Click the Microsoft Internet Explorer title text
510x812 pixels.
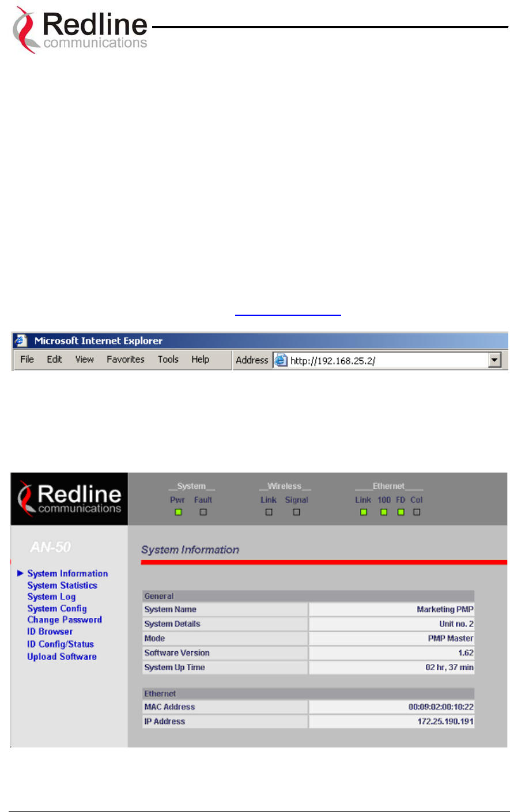click(99, 341)
